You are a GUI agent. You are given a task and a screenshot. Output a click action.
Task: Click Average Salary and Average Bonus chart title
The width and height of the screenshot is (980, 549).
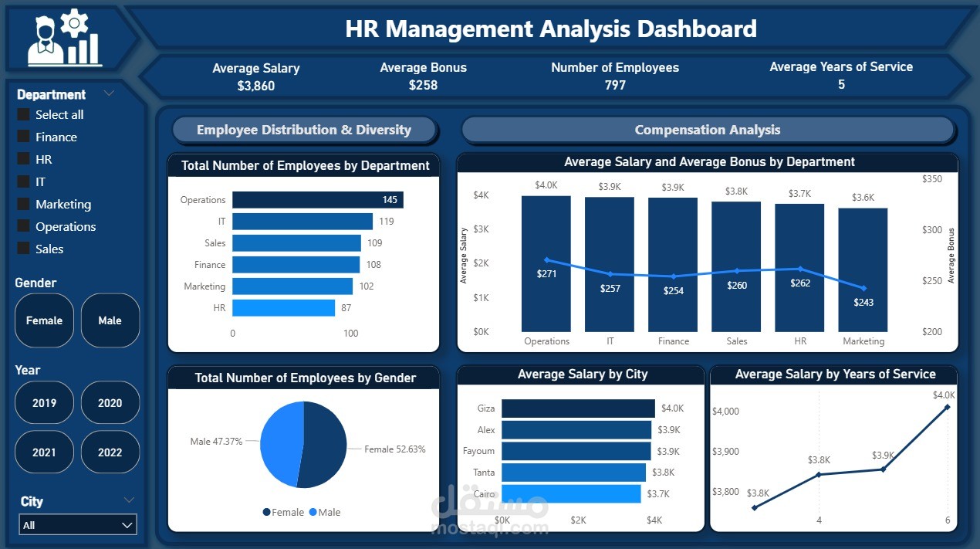pos(709,161)
